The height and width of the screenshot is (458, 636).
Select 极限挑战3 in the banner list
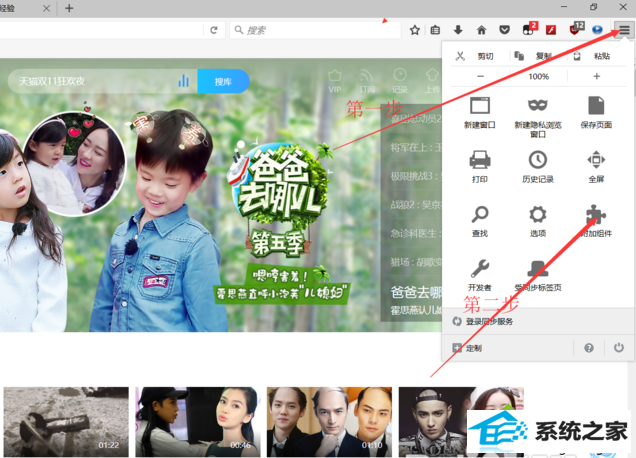(x=416, y=176)
